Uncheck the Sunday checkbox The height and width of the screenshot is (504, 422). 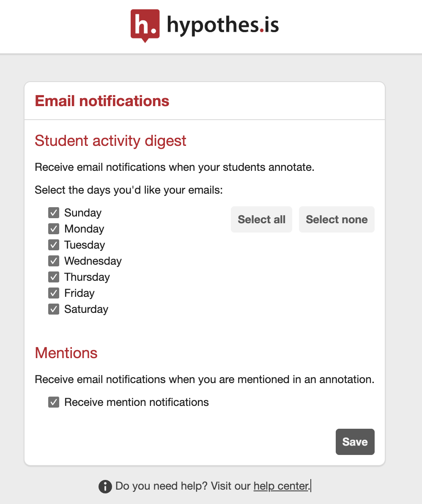click(x=54, y=213)
